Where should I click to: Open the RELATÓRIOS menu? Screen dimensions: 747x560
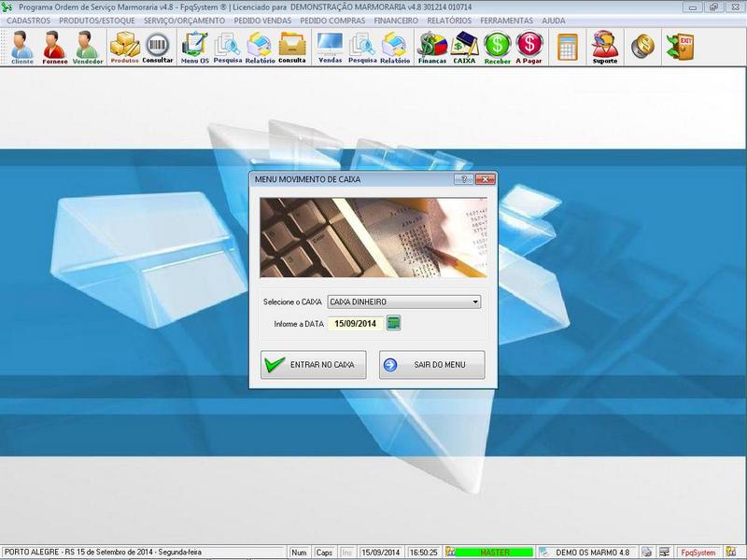(x=448, y=20)
